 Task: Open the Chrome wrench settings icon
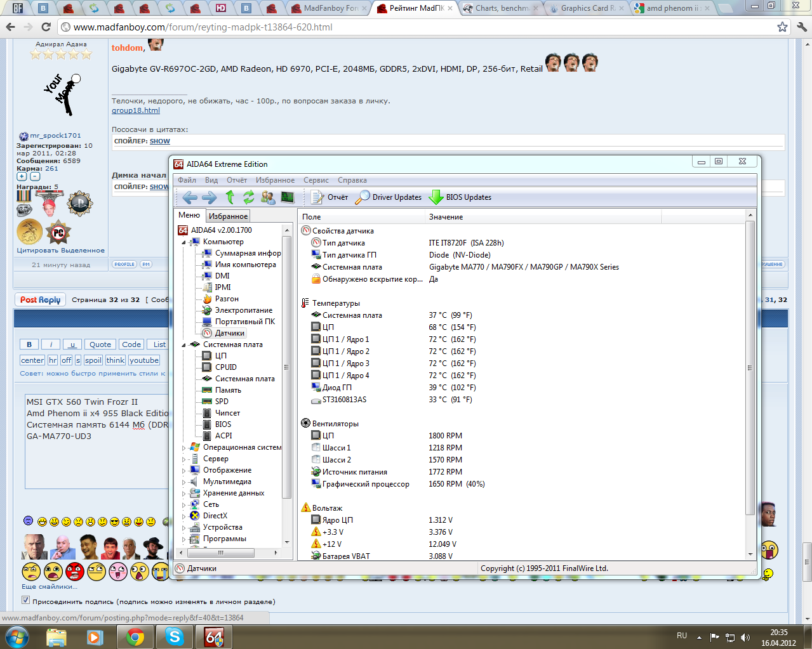click(x=801, y=27)
